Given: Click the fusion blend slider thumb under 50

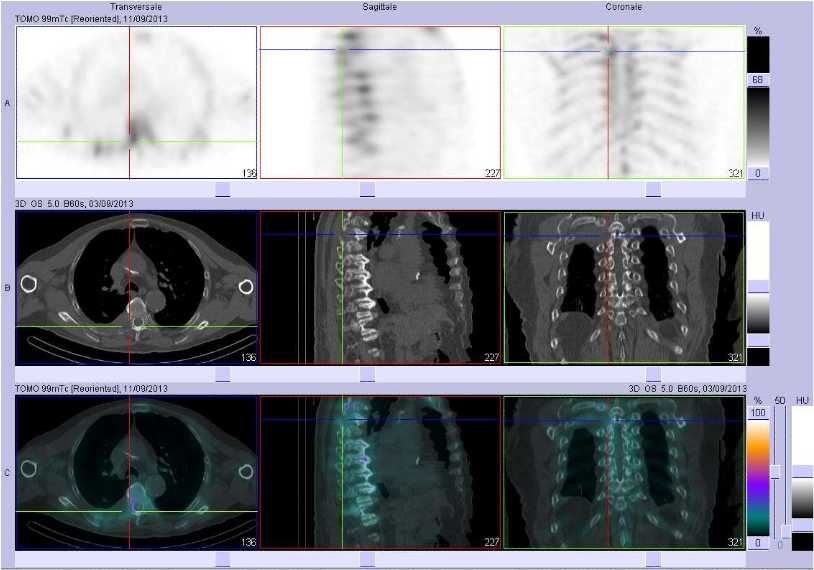Looking at the screenshot, I should (x=776, y=471).
